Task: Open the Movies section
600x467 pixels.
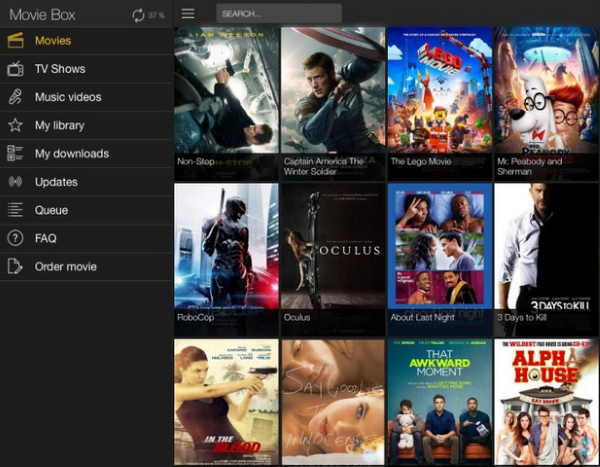Action: point(86,41)
